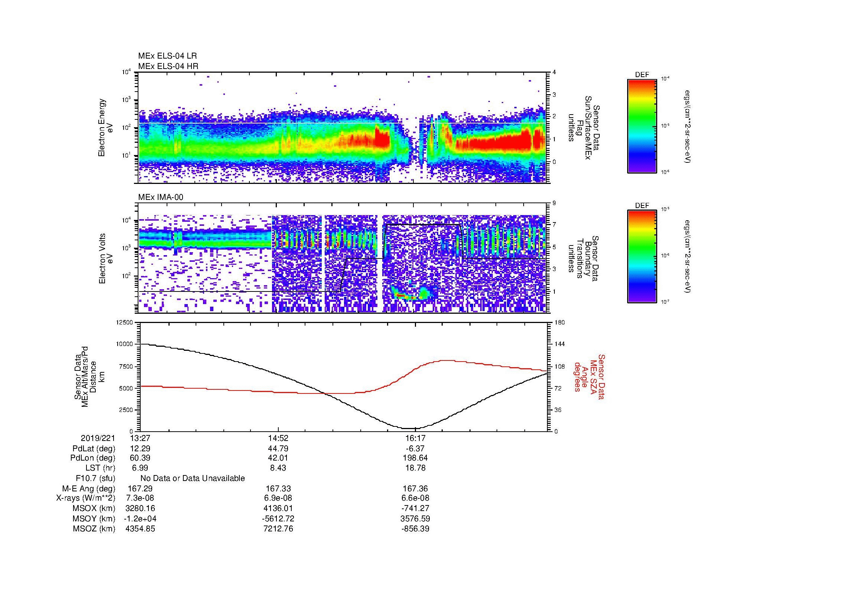
Task: Click the 12500 altitude tick label
Action: coord(125,323)
